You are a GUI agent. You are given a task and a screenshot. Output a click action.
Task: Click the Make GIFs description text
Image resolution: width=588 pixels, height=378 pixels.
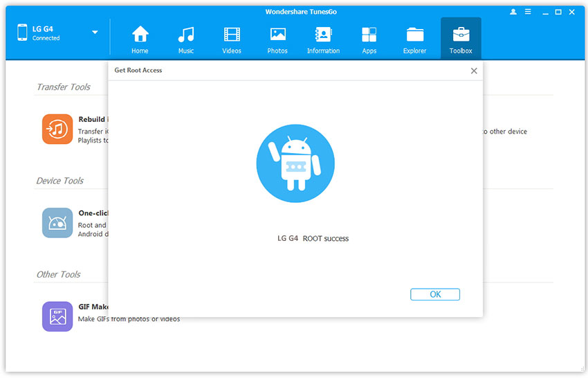(129, 319)
